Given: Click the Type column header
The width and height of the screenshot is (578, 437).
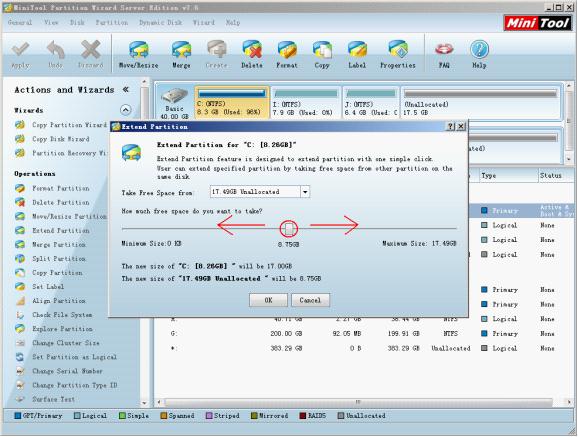Looking at the screenshot, I should (508, 176).
